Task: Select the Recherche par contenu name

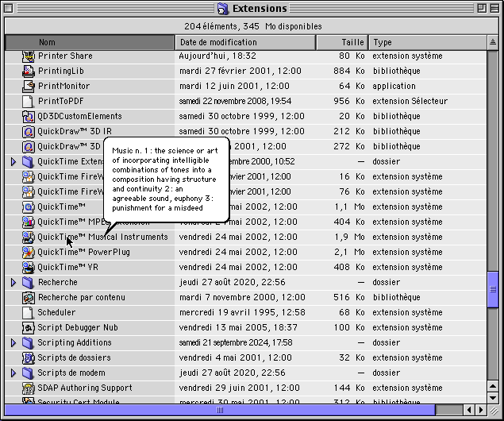Action: click(x=81, y=298)
